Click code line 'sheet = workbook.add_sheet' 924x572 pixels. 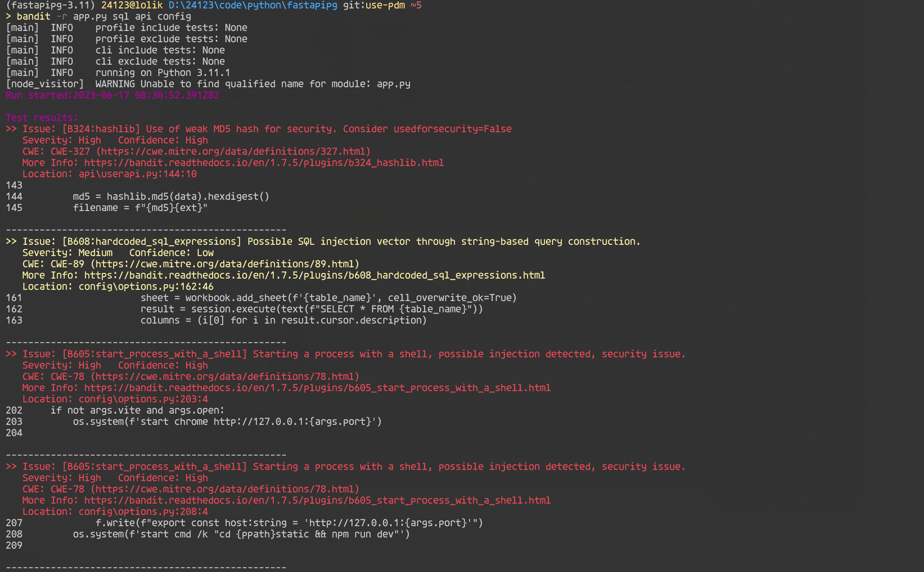point(329,298)
